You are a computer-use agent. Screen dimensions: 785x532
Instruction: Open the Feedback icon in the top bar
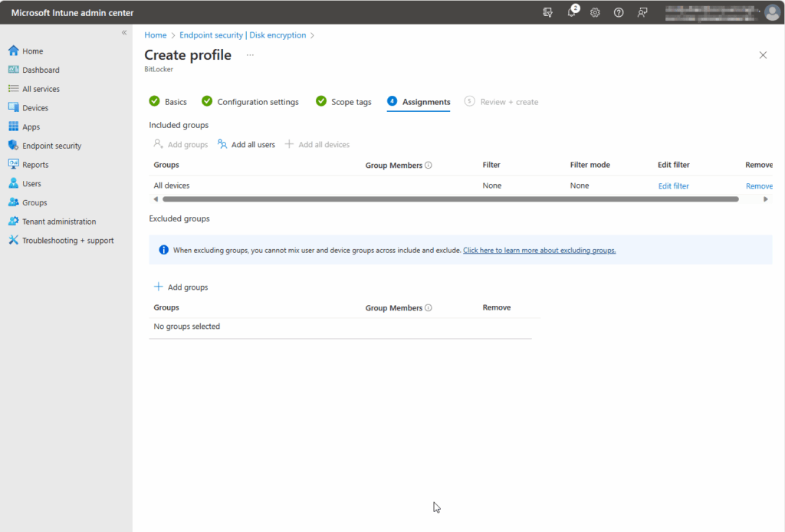(x=642, y=12)
